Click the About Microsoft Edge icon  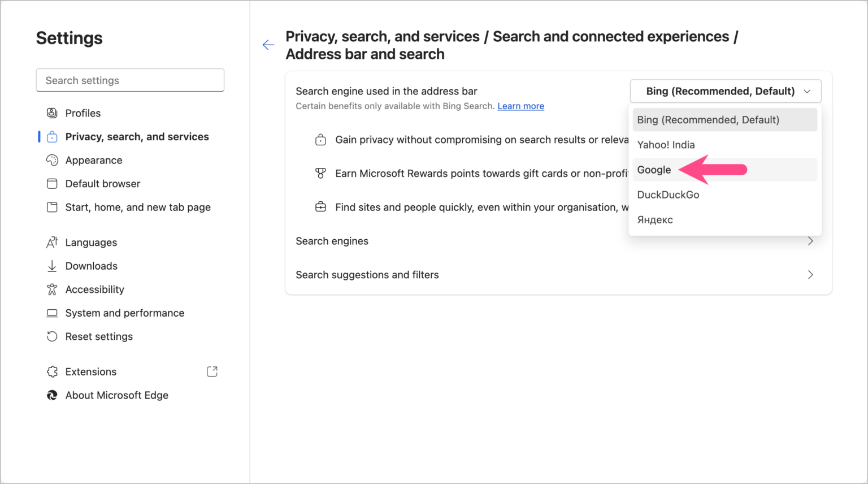pyautogui.click(x=52, y=395)
